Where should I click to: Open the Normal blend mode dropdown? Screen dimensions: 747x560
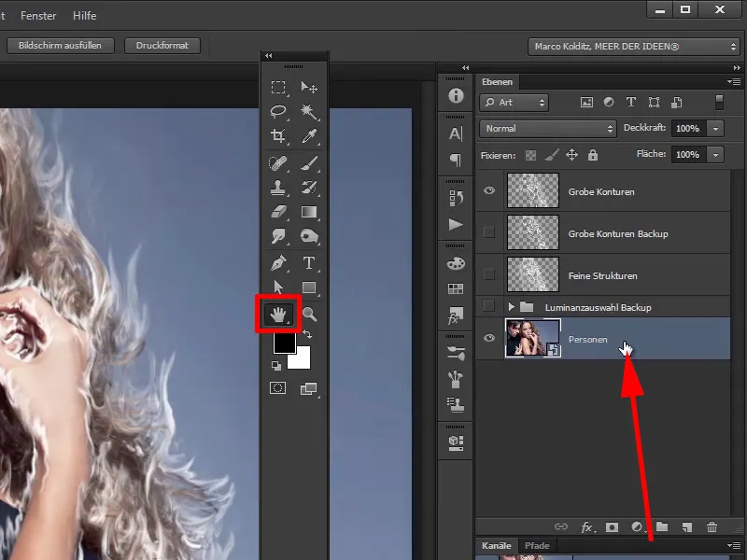click(548, 129)
